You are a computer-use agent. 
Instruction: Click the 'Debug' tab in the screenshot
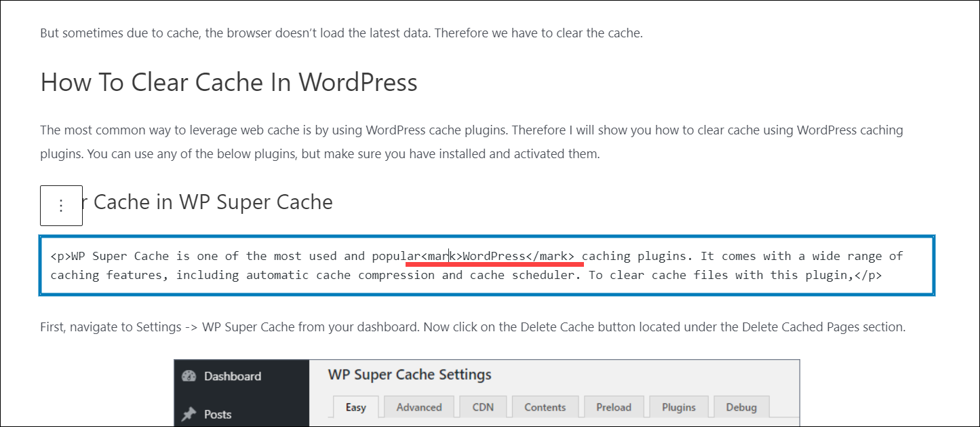click(x=741, y=407)
